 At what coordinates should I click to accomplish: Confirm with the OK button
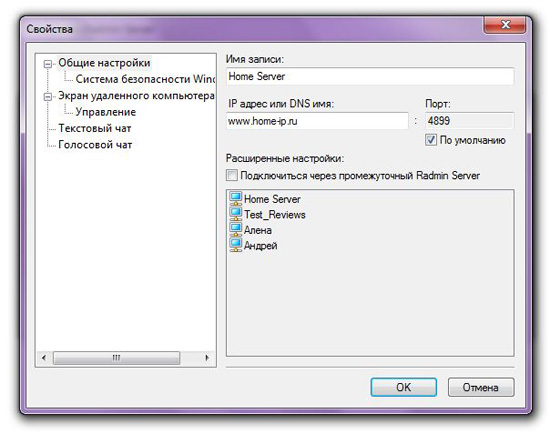click(403, 387)
